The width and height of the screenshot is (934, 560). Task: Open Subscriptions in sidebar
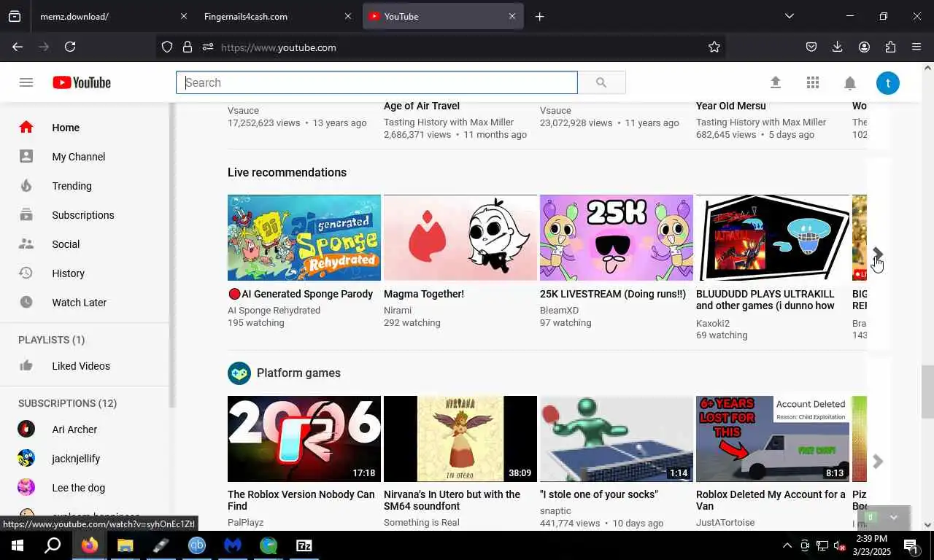(x=83, y=215)
